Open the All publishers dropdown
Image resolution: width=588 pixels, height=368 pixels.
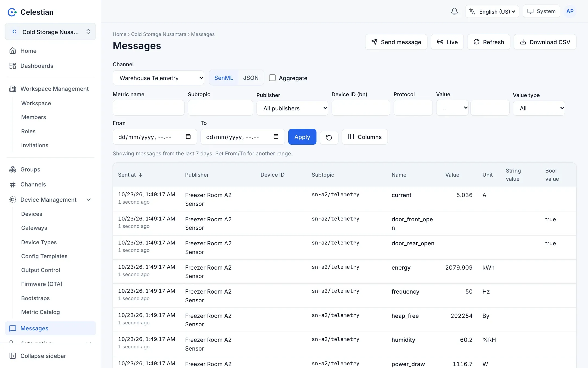(x=292, y=108)
